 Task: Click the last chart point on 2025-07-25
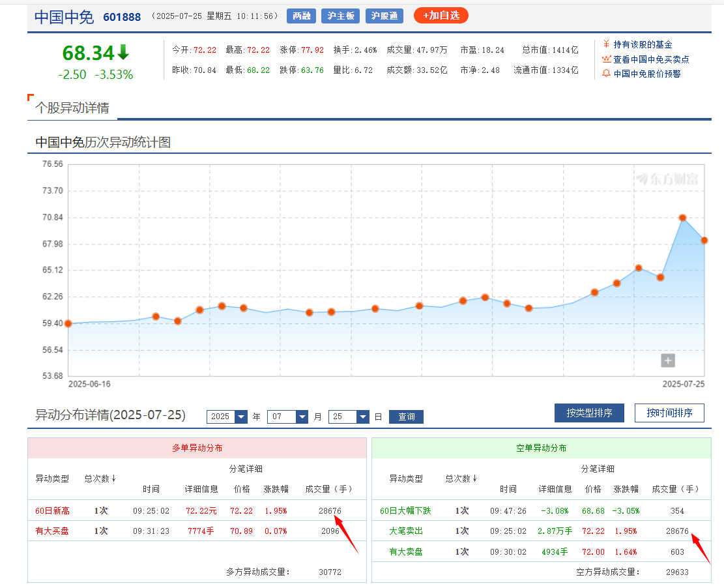[704, 240]
